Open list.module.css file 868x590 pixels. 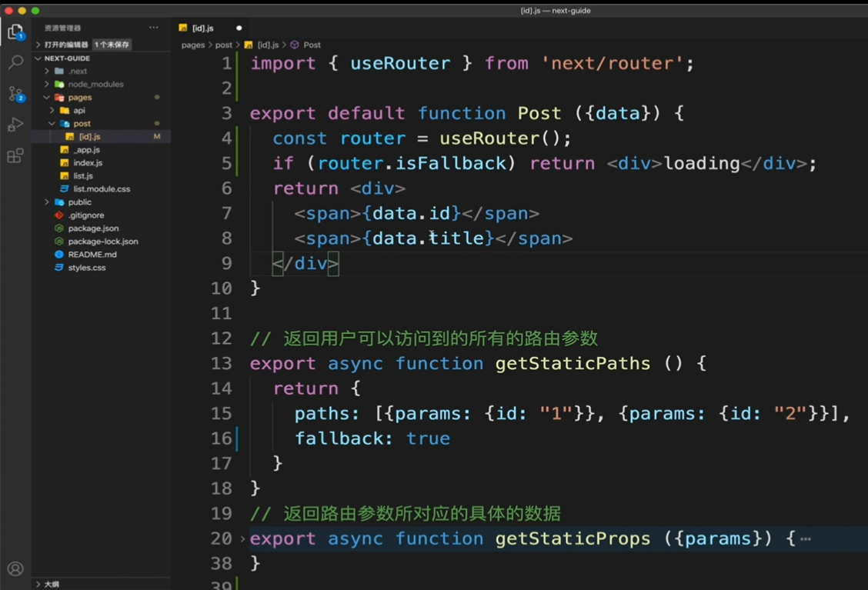(102, 188)
